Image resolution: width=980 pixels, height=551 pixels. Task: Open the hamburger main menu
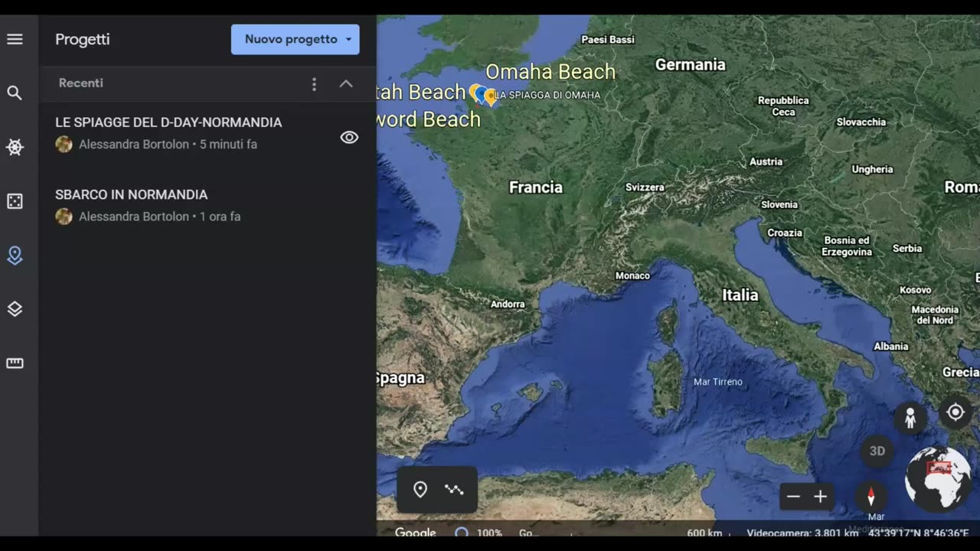point(15,39)
